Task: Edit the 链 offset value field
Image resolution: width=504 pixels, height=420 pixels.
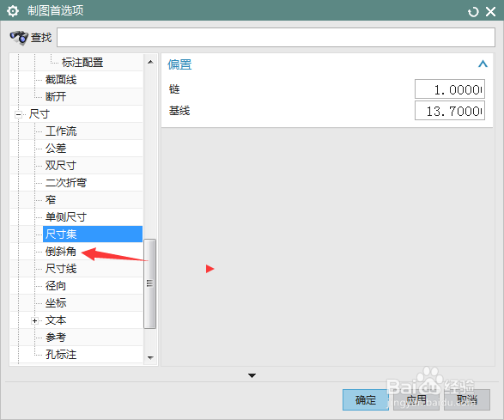Action: click(450, 89)
